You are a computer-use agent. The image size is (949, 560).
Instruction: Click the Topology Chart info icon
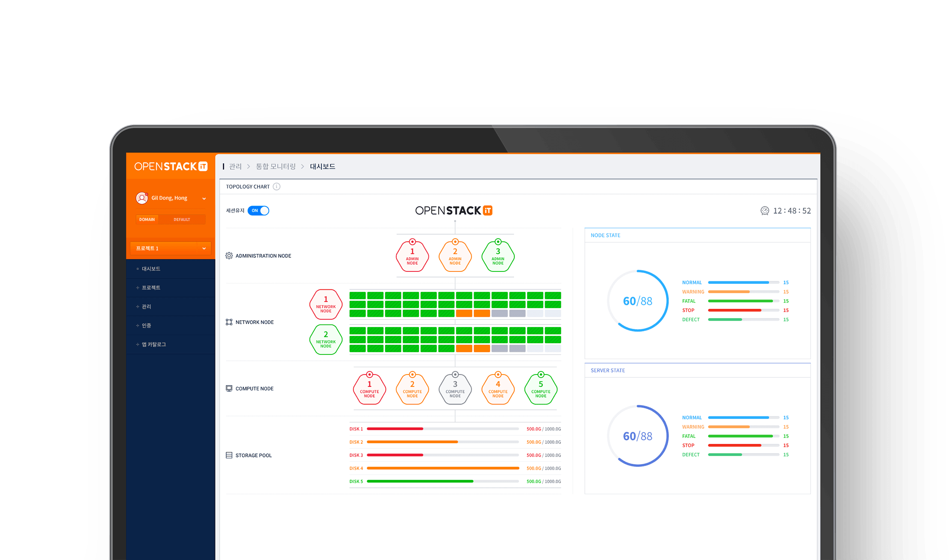click(x=277, y=186)
